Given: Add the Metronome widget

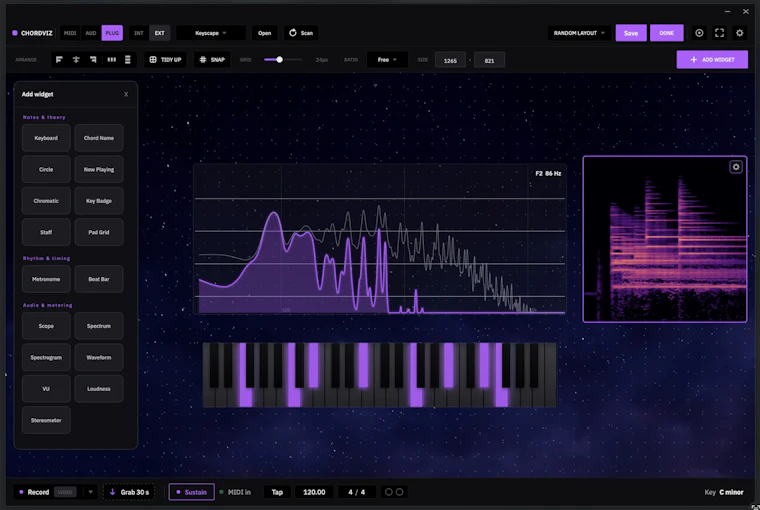Looking at the screenshot, I should (46, 279).
